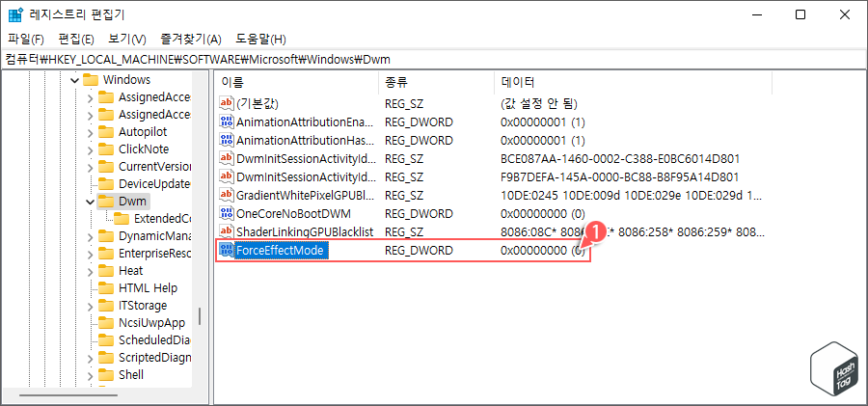The image size is (868, 406).
Task: Expand the ClickNote tree node
Action: [x=91, y=149]
